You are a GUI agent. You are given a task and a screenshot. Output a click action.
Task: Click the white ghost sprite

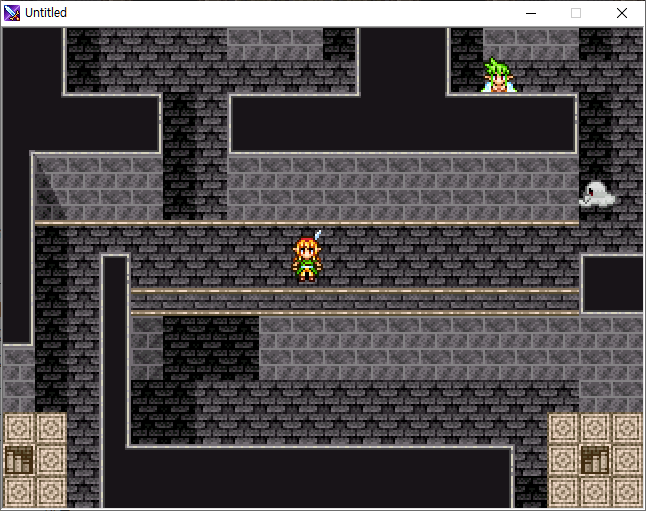[597, 194]
